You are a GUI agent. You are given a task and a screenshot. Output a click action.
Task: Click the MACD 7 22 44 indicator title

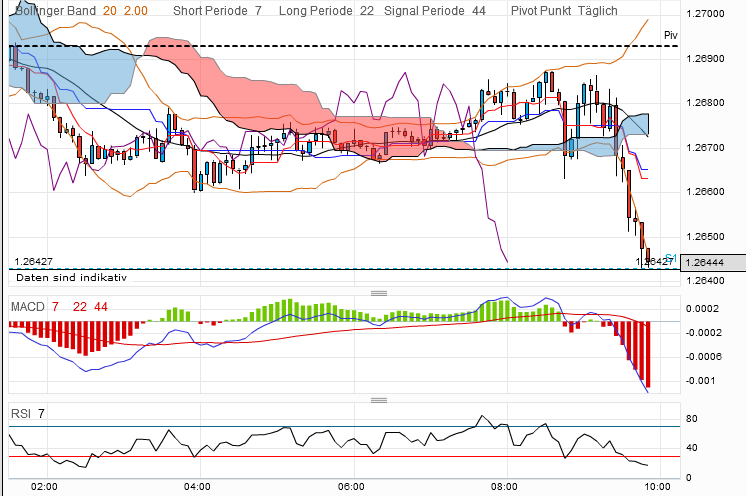pyautogui.click(x=59, y=307)
